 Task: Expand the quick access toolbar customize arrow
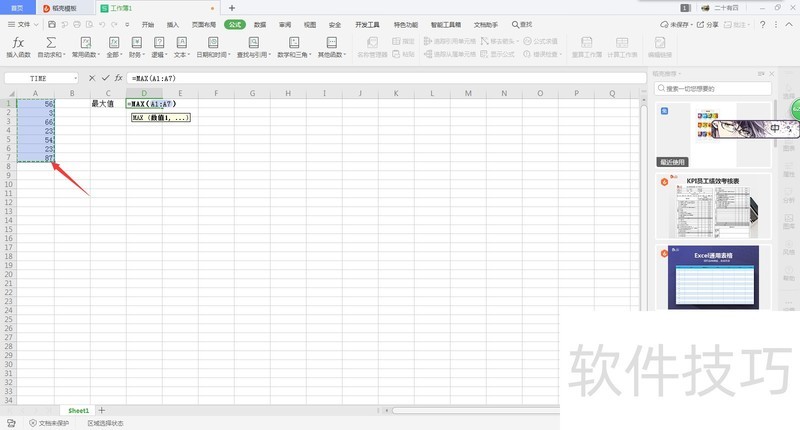(x=127, y=24)
